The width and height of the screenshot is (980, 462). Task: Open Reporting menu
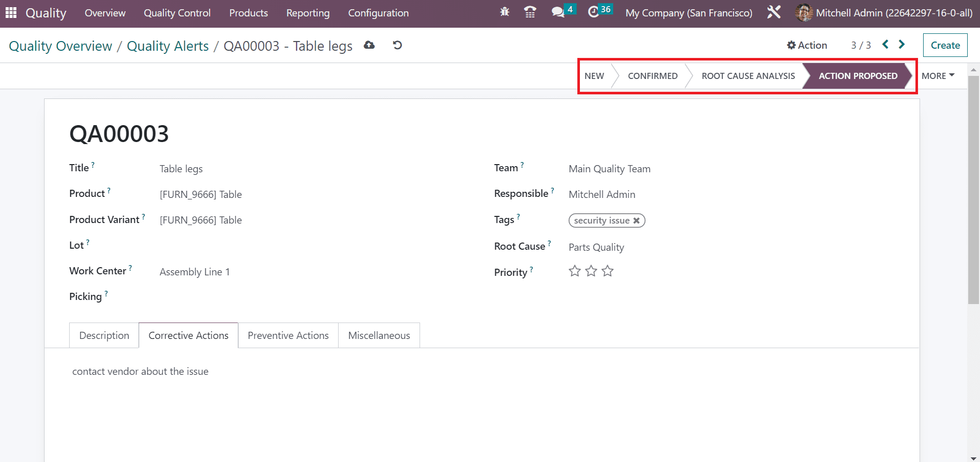[x=308, y=13]
